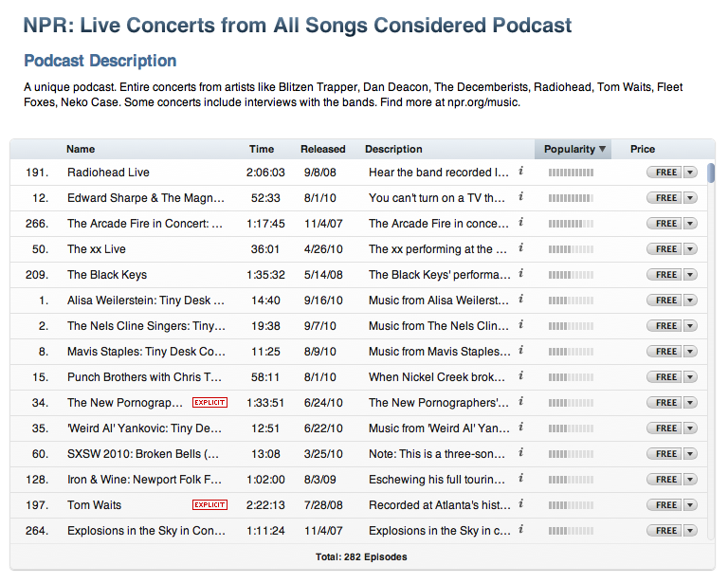Image resolution: width=728 pixels, height=583 pixels.
Task: Sort episodes by Popularity column header
Action: 573,149
